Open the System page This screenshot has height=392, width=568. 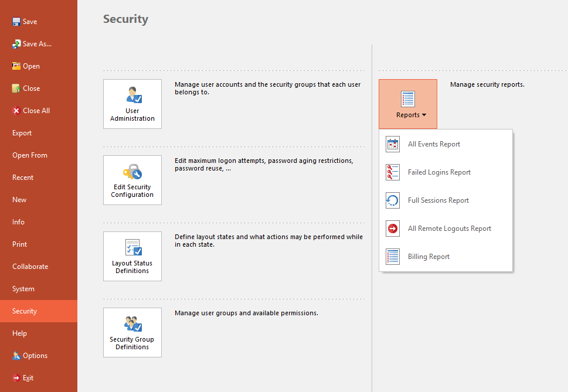(x=23, y=289)
